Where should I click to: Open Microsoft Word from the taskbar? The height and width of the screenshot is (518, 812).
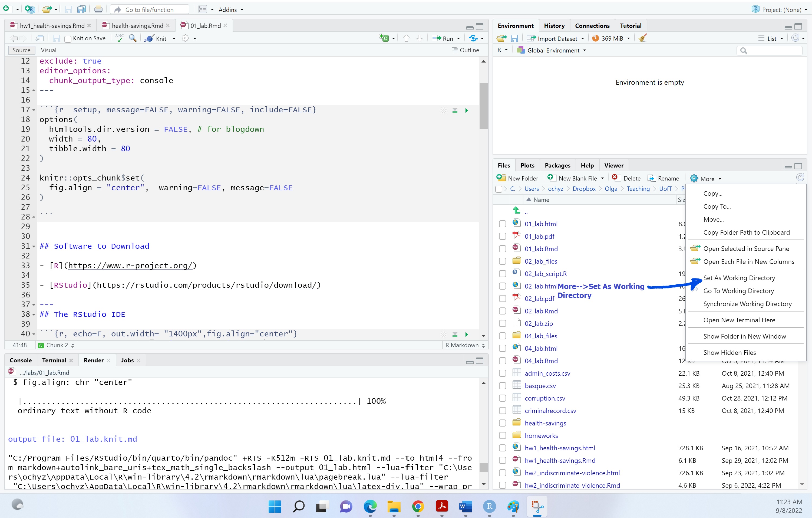[465, 506]
